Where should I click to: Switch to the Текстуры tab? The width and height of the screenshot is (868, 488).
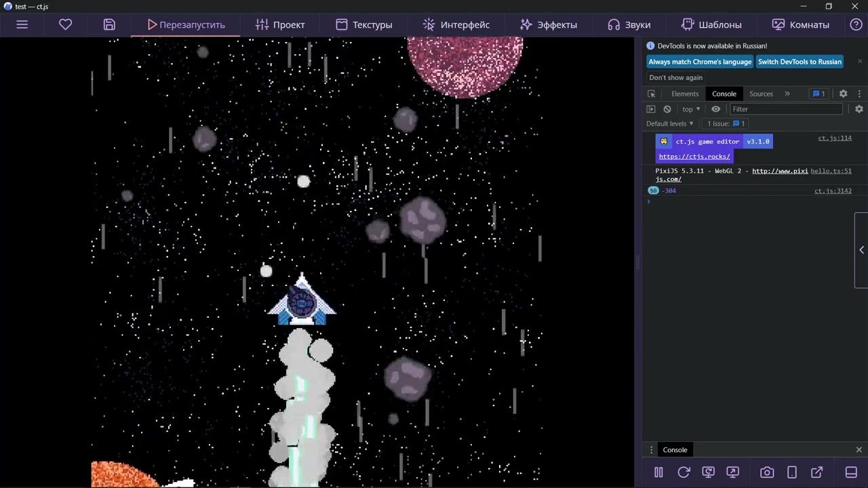pyautogui.click(x=363, y=24)
